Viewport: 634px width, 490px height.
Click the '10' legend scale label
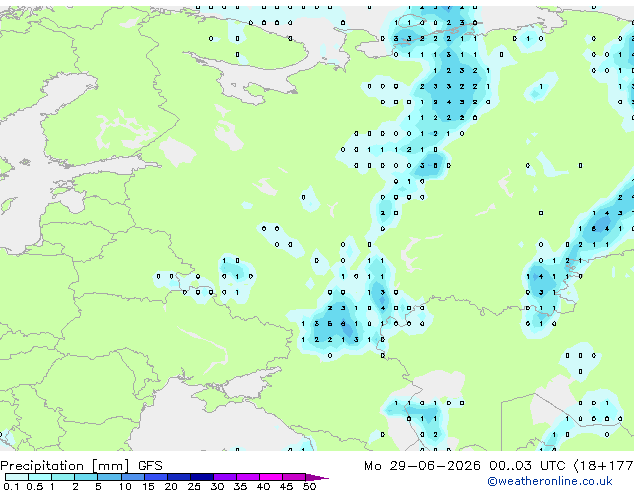pos(125,486)
